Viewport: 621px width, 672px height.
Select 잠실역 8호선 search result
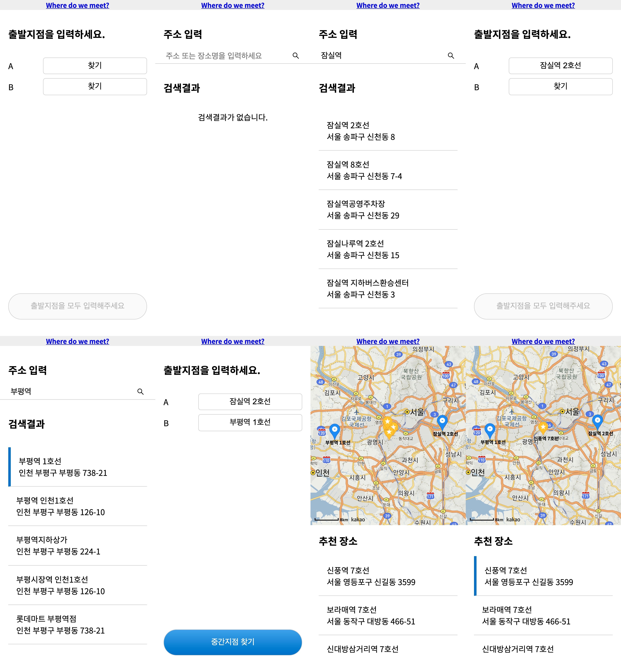388,170
